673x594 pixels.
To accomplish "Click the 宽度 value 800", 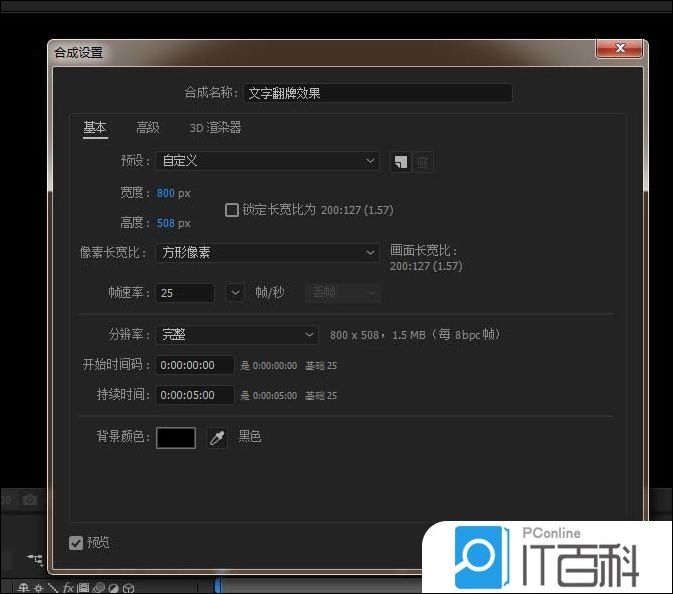I will click(166, 193).
